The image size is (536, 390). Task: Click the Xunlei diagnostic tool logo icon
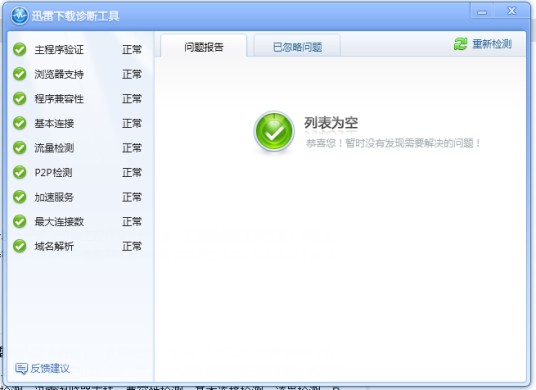tap(19, 15)
